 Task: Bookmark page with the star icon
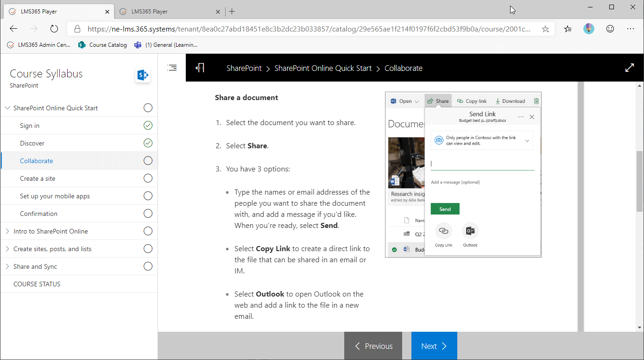coord(545,29)
